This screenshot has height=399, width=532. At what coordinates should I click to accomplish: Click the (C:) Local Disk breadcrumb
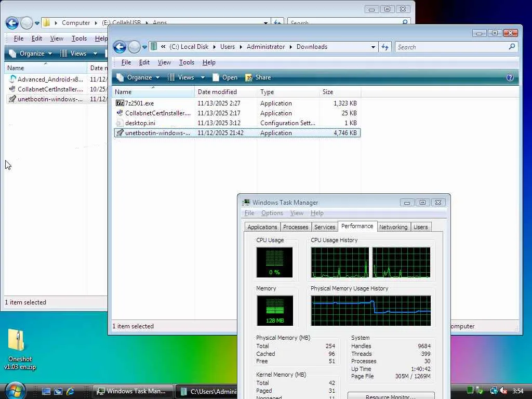point(189,47)
